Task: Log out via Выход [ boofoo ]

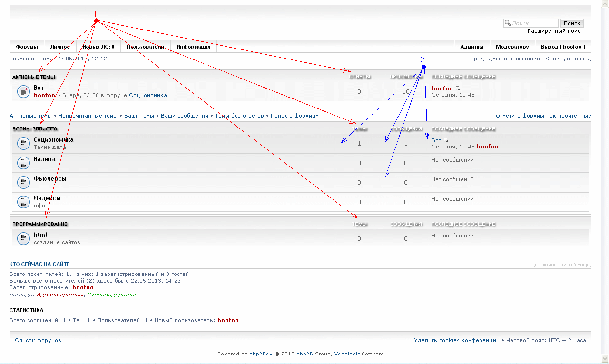Action: (x=562, y=47)
